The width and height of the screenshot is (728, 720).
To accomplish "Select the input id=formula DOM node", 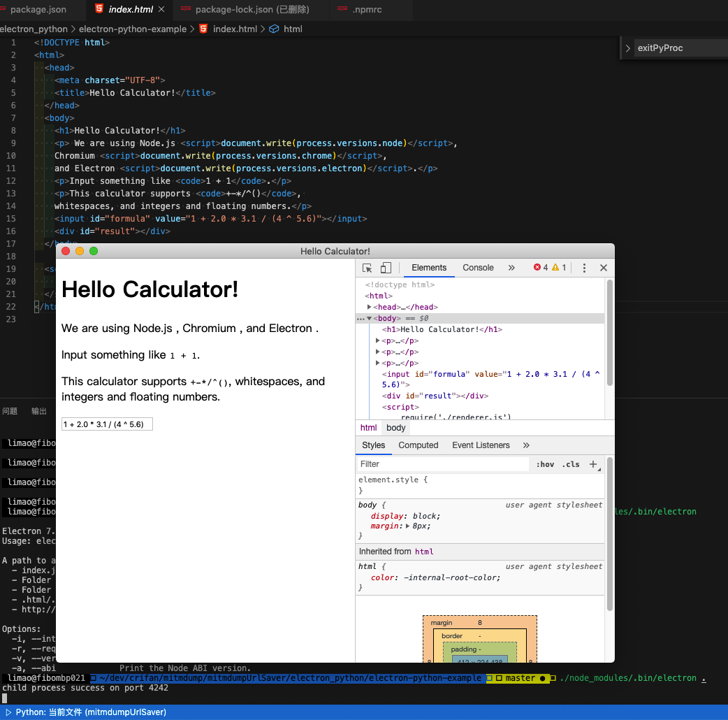I will pyautogui.click(x=490, y=379).
